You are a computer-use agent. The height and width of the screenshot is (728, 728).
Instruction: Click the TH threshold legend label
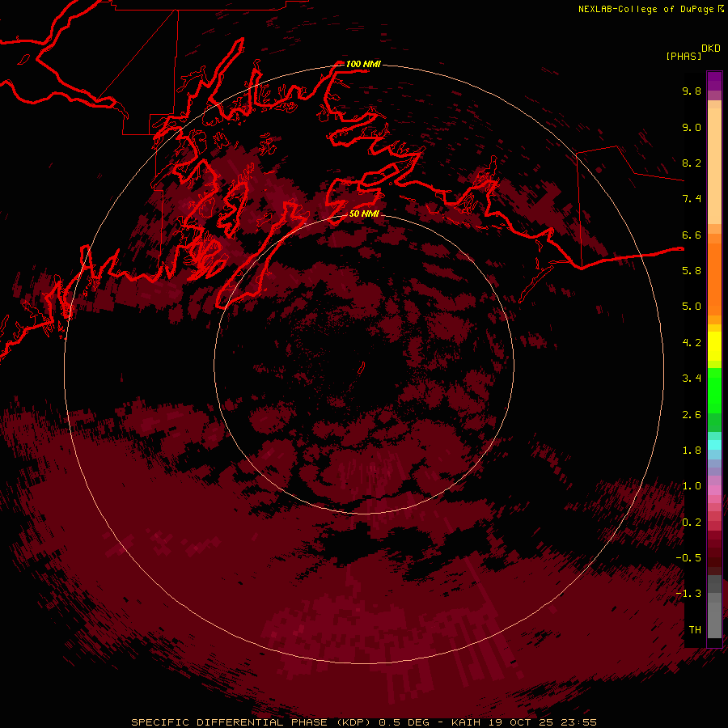tap(695, 630)
